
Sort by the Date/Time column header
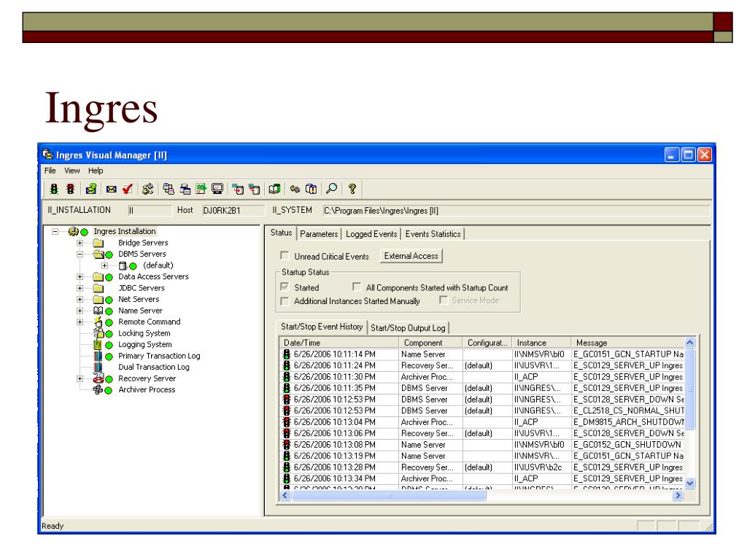[x=338, y=343]
